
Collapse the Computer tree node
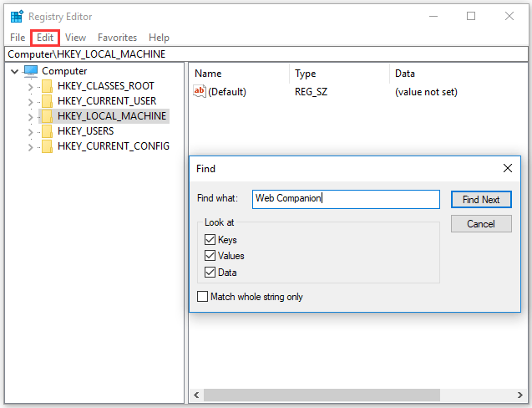(14, 71)
